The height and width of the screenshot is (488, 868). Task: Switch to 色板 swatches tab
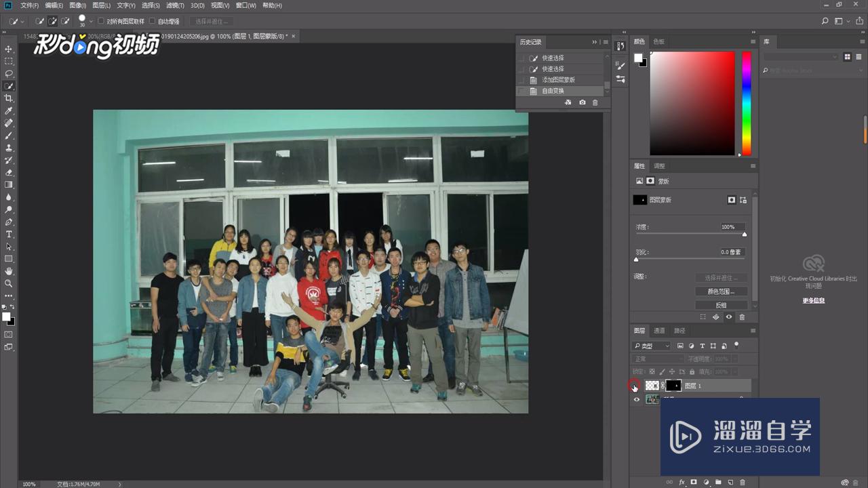click(658, 41)
